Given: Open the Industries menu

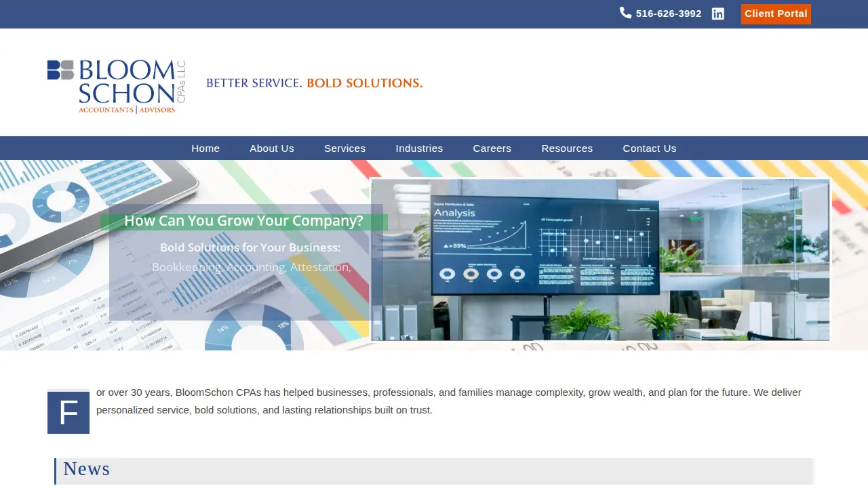Looking at the screenshot, I should click(419, 148).
